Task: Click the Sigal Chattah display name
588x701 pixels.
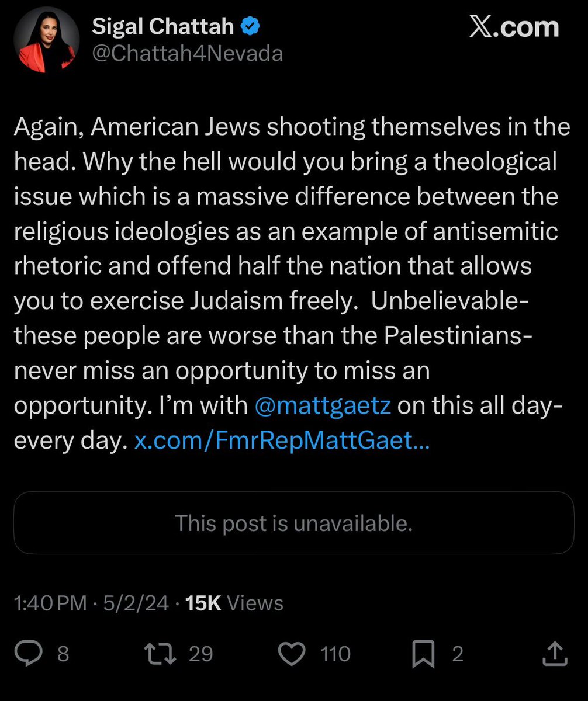Action: 164,27
